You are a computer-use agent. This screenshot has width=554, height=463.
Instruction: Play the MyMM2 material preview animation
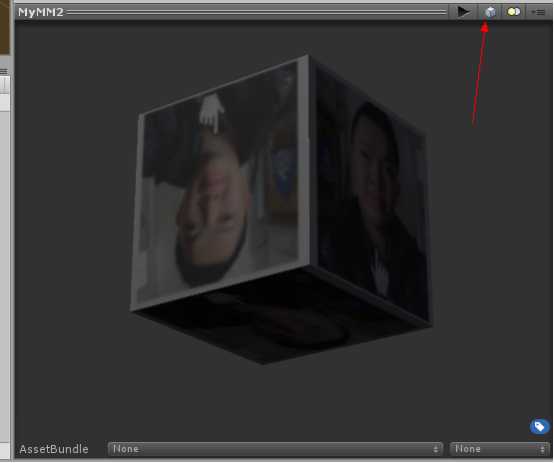pyautogui.click(x=462, y=12)
